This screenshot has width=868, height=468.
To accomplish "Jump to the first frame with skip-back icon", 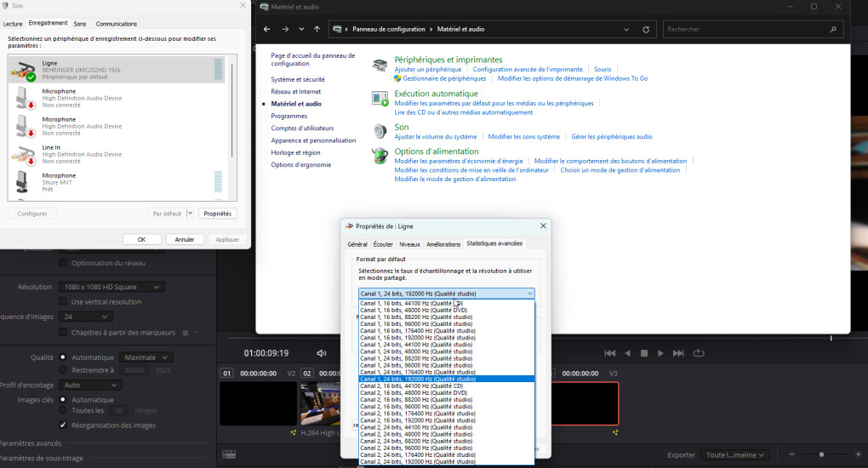I will tap(609, 353).
